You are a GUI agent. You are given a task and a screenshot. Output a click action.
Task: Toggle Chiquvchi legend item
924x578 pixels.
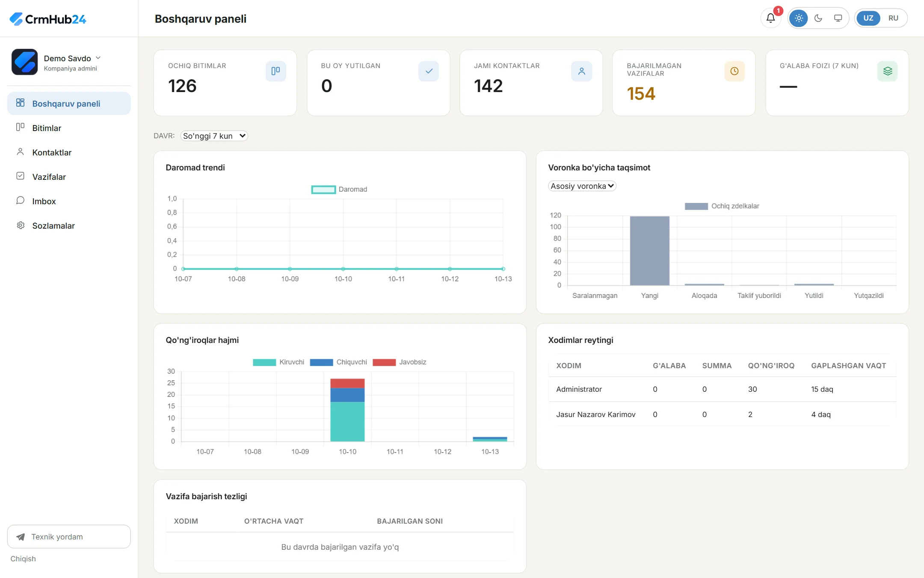click(x=338, y=362)
